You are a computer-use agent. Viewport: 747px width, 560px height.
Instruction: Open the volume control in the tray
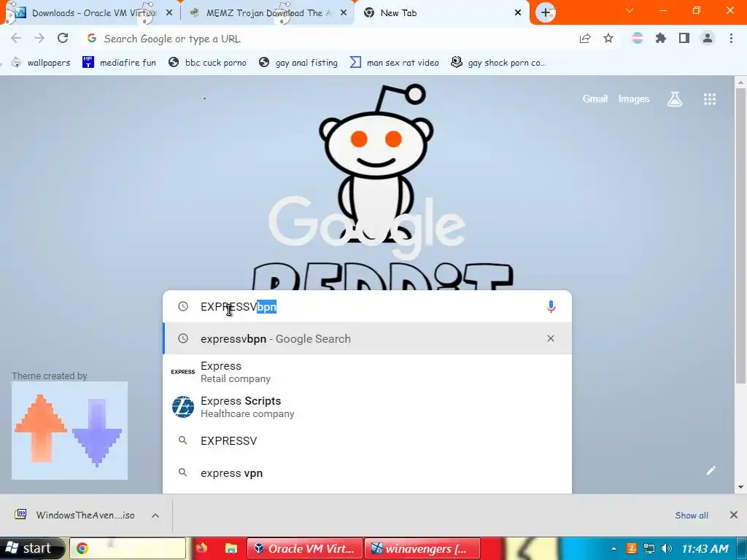tap(667, 548)
